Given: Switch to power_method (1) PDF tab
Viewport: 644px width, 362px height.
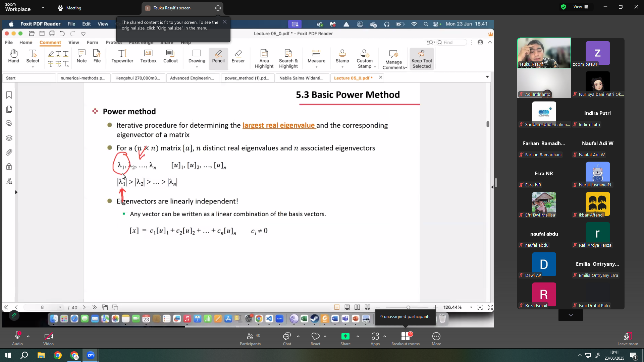Looking at the screenshot, I should coord(247,78).
